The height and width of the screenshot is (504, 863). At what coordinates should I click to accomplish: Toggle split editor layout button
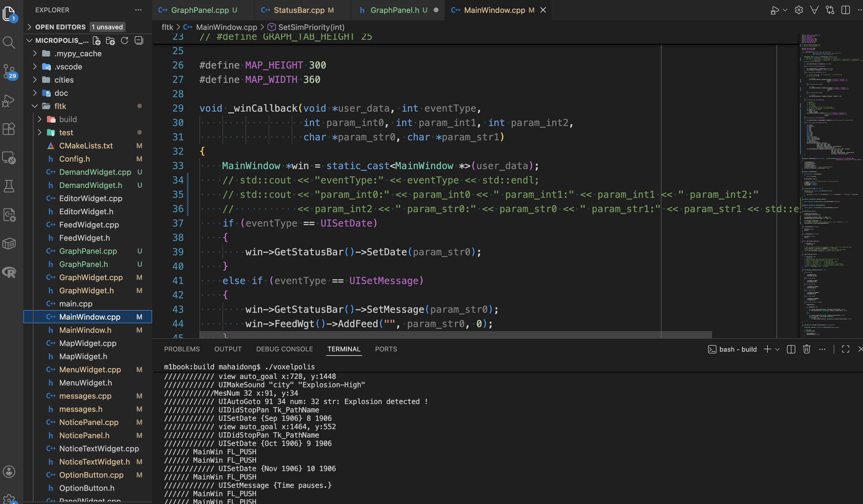click(x=846, y=10)
